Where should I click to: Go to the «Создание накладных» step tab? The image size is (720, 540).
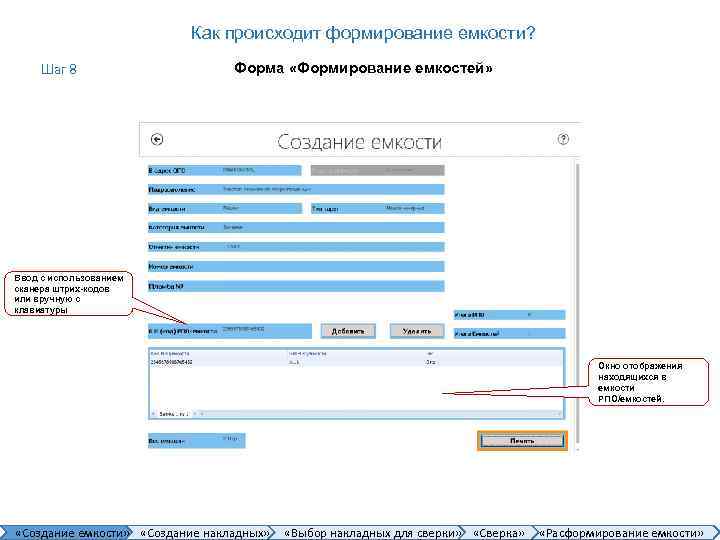coord(204,533)
